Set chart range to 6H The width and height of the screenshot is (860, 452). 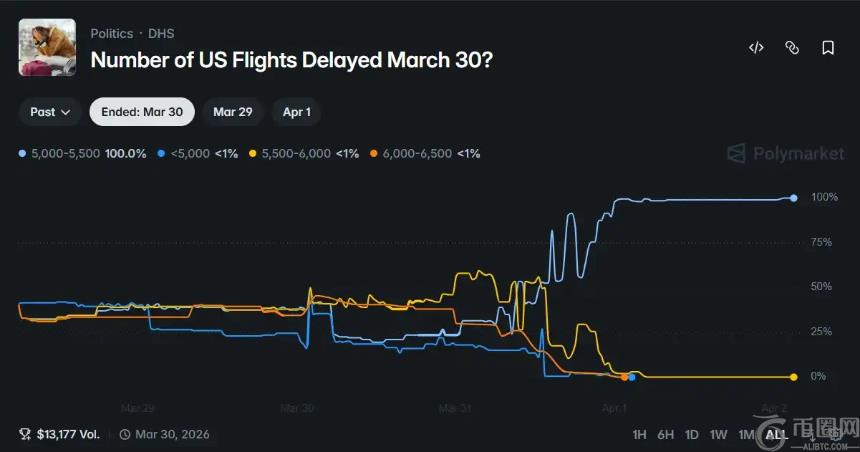(666, 434)
